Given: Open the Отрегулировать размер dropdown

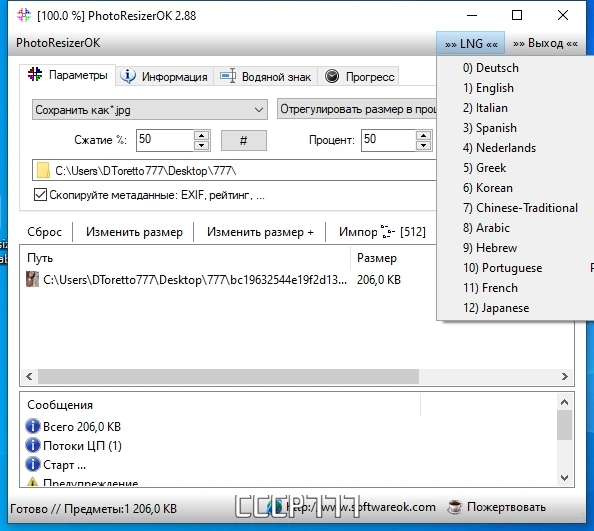Looking at the screenshot, I should (x=356, y=109).
